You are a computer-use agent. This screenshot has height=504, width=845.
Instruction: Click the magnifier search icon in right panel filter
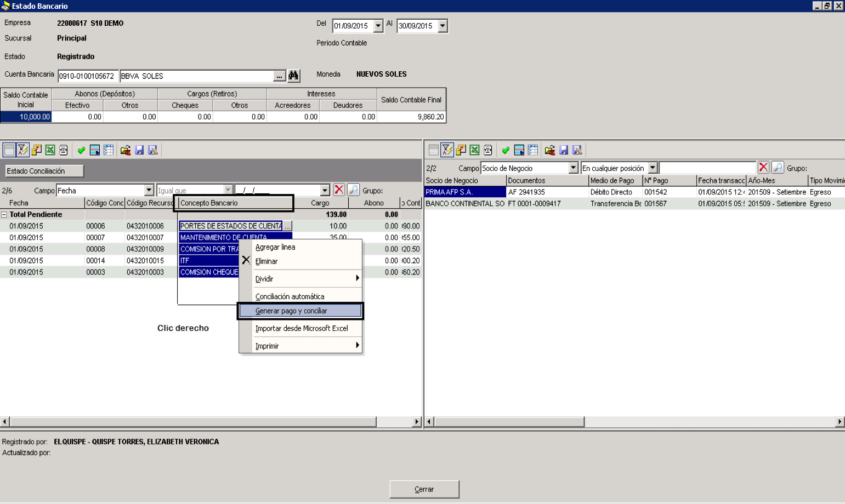(x=778, y=168)
